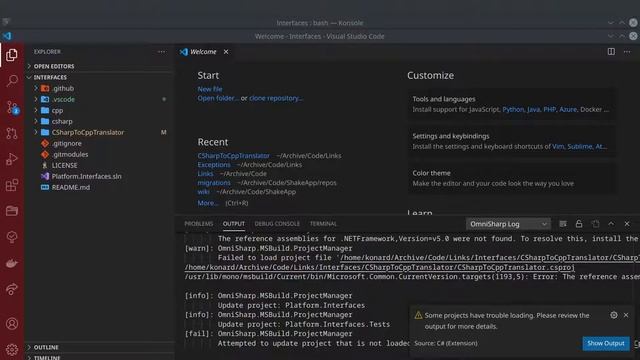Click the Azure support link
The height and width of the screenshot is (360, 640).
point(568,109)
